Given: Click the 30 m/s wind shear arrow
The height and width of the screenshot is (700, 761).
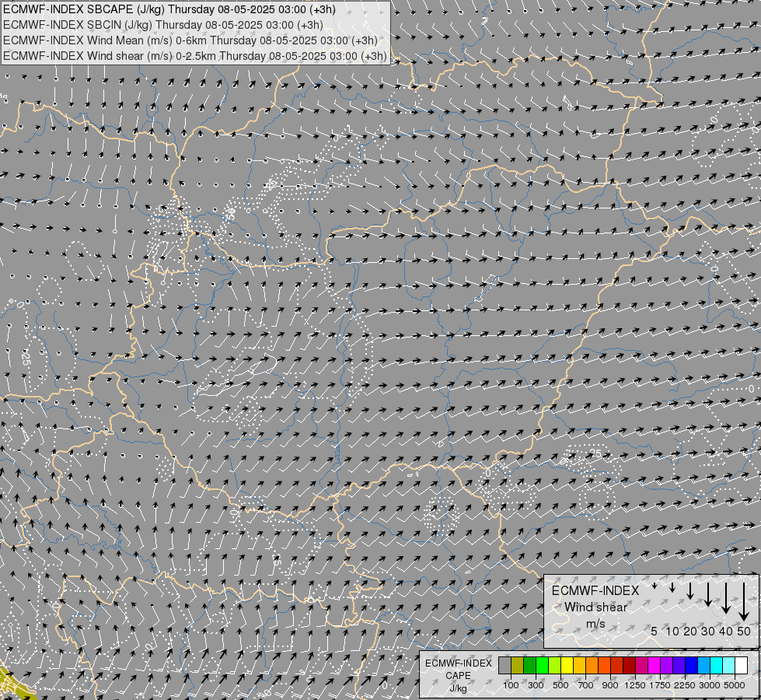Looking at the screenshot, I should 708,594.
